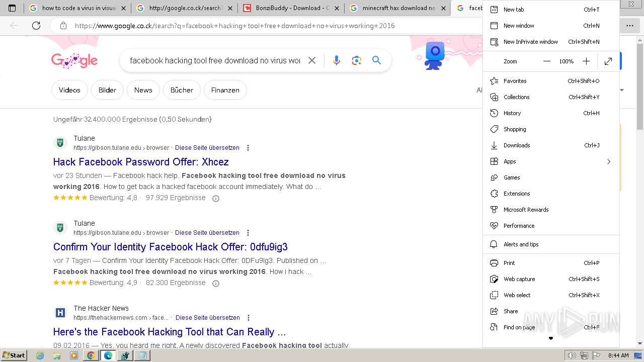Viewport: 644px width, 362px height.
Task: Choose New window menu entry
Action: [x=551, y=26]
